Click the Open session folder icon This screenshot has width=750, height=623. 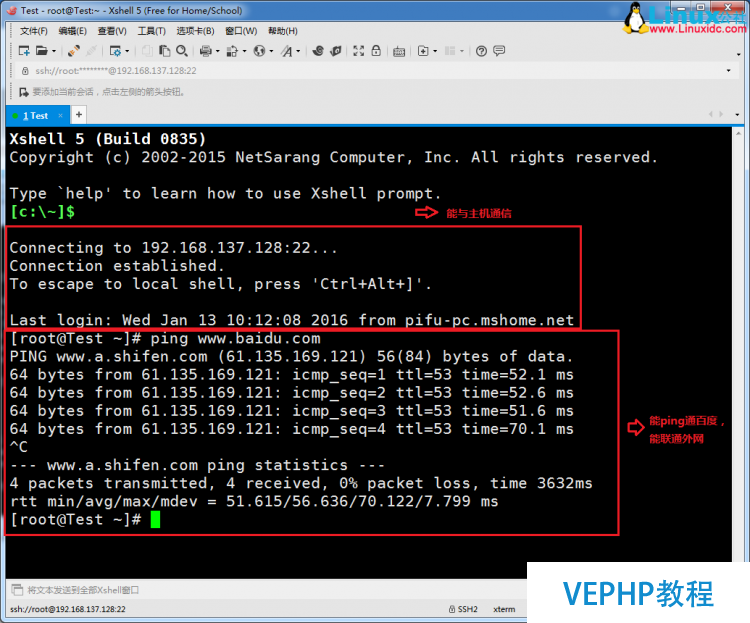point(42,51)
